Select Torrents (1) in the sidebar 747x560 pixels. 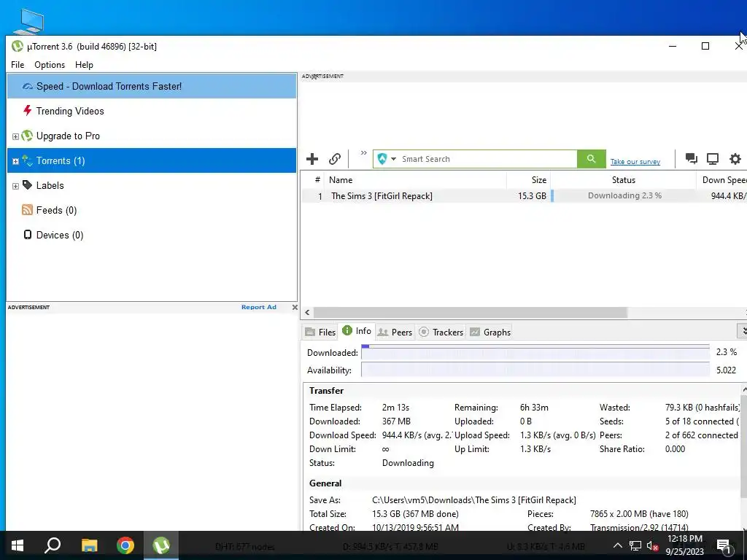tap(152, 160)
